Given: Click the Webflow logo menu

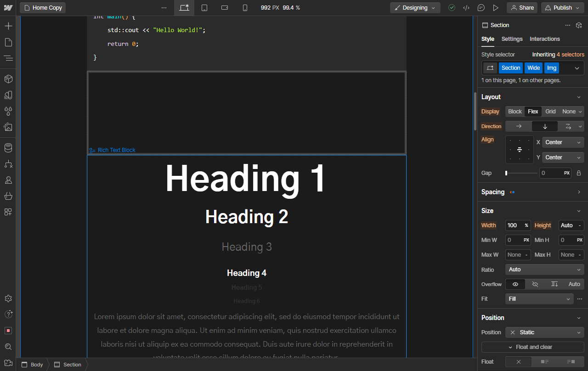Looking at the screenshot, I should pyautogui.click(x=8, y=8).
